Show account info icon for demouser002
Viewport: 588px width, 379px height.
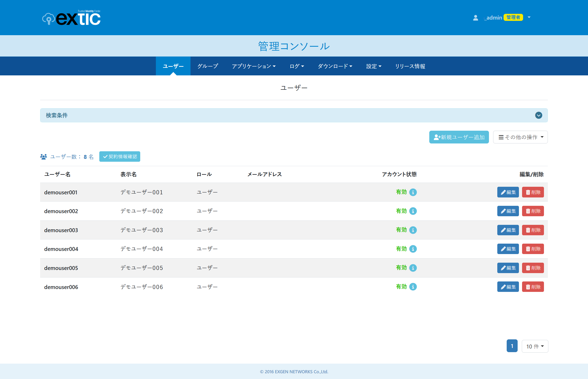(413, 211)
